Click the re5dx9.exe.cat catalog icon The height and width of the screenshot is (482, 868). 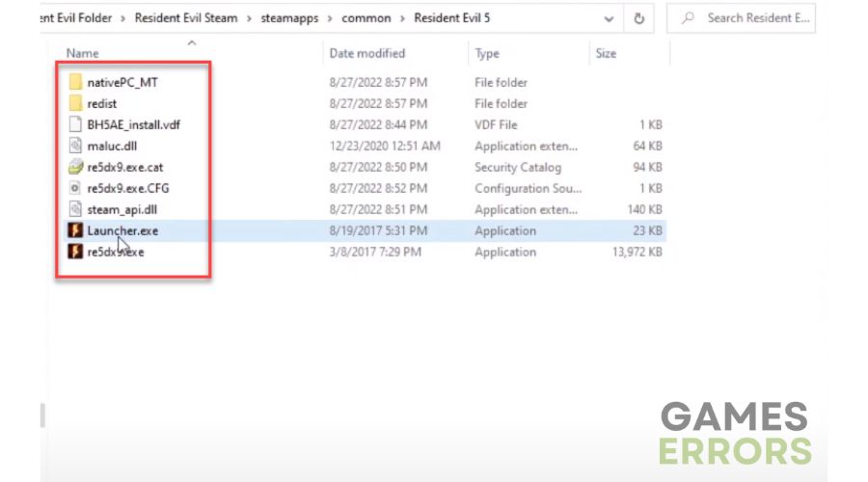(x=75, y=167)
